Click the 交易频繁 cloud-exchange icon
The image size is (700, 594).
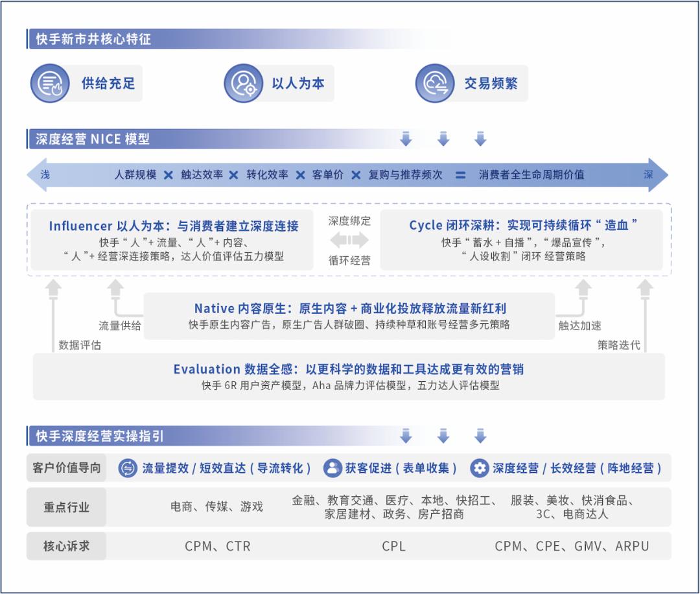pyautogui.click(x=434, y=83)
